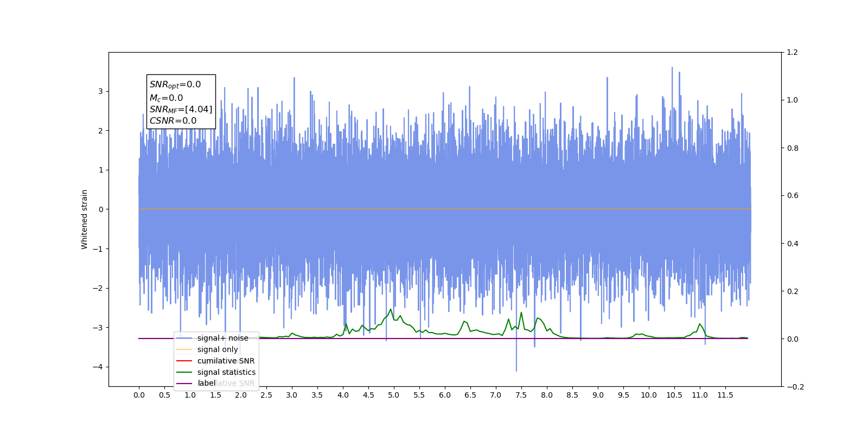Screen dimensions: 868x434
Task: Click the 'signal statistics' legend entry
Action: (x=226, y=372)
